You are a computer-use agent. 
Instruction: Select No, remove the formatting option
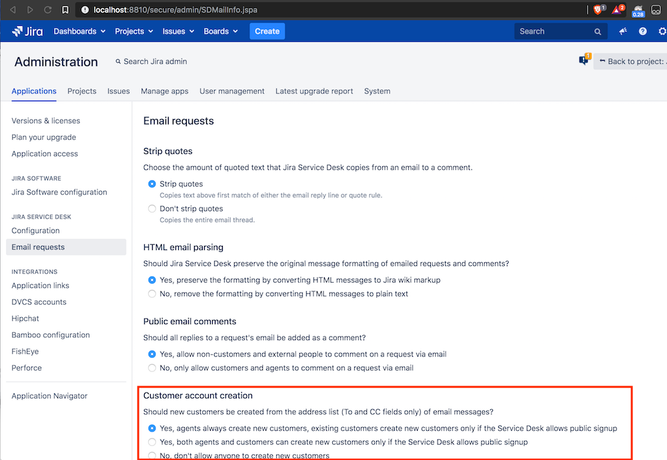click(152, 294)
